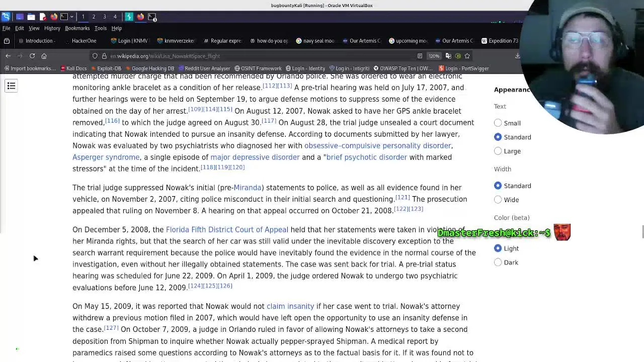Open Florida Fifth District Court of Appeal link
Viewport: 644px width, 362px height.
[x=227, y=229]
